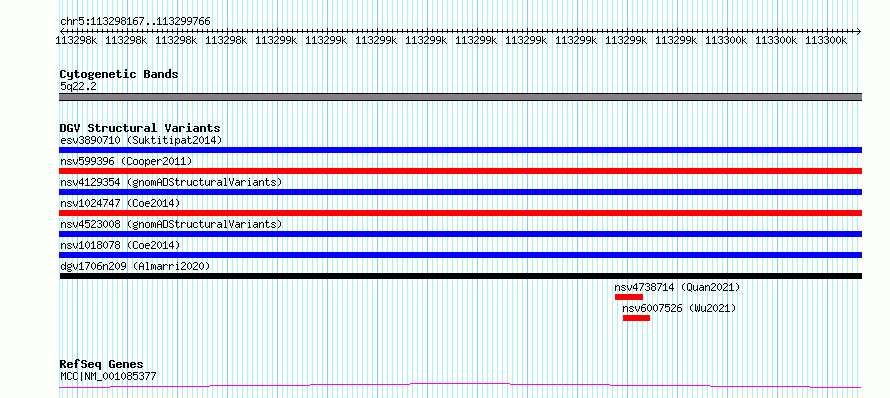Select the gray 5q22.2 cytogenetic band bar
Viewport: 890px width, 398px height.
(x=460, y=97)
